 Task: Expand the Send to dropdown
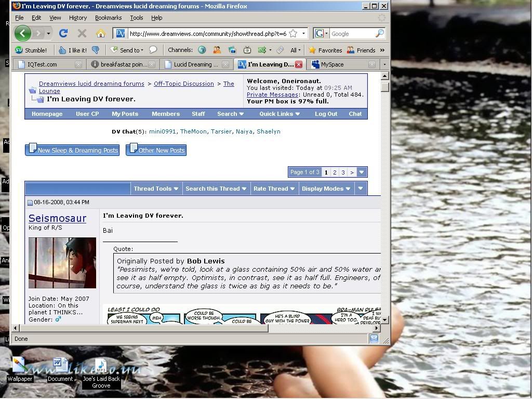pos(142,50)
